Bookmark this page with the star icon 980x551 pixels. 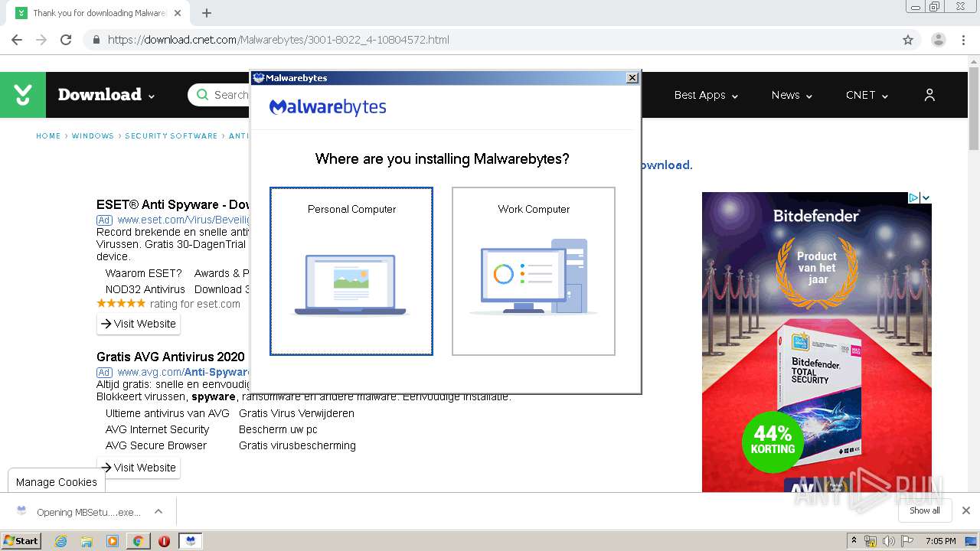click(908, 40)
